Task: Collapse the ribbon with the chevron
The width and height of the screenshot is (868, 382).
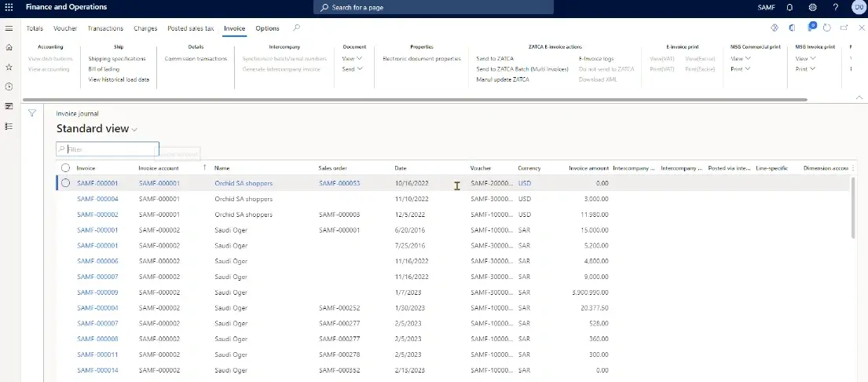Action: (858, 96)
